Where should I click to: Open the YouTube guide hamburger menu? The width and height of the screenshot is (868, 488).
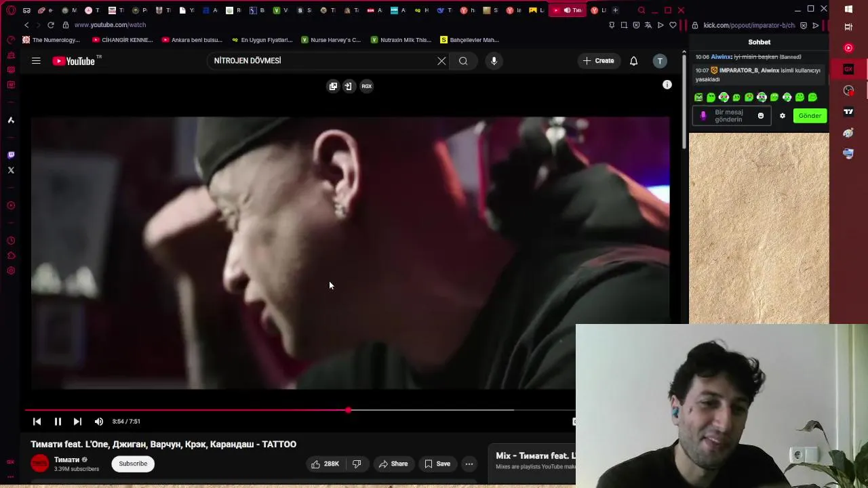36,61
